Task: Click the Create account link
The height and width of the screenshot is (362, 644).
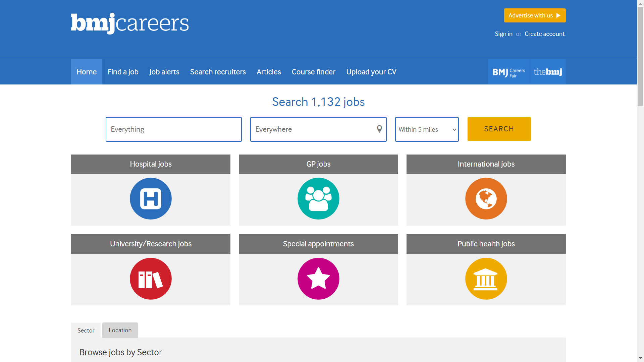Action: [544, 34]
